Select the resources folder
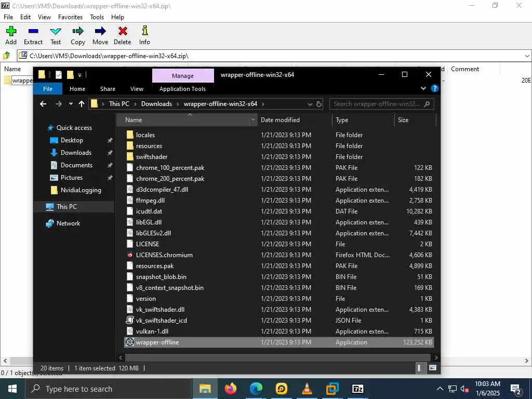This screenshot has width=532, height=399. (149, 146)
